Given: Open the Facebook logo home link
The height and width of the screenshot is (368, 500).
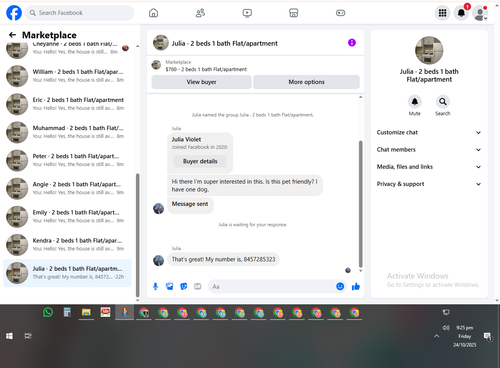Looking at the screenshot, I should (x=14, y=13).
